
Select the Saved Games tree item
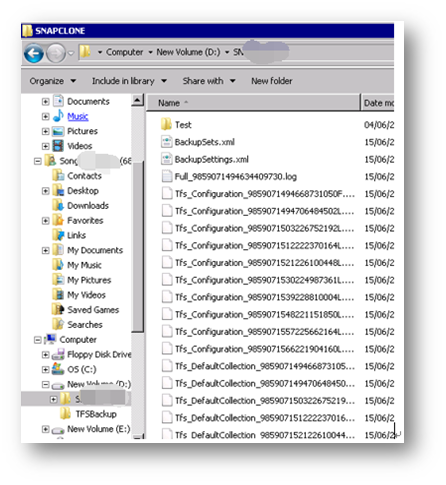pos(93,310)
